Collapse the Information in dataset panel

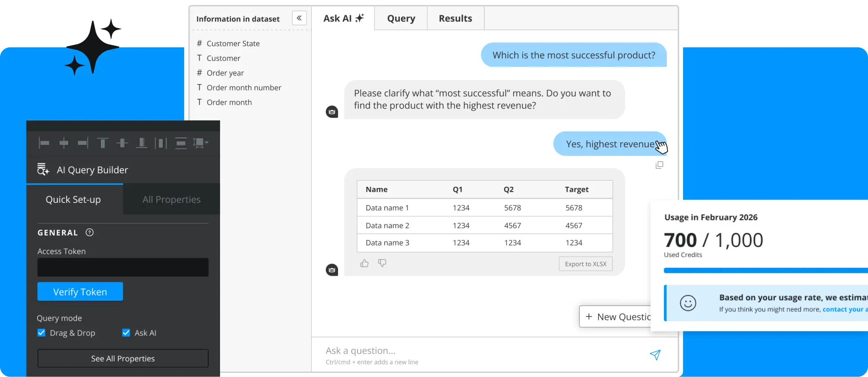(299, 18)
